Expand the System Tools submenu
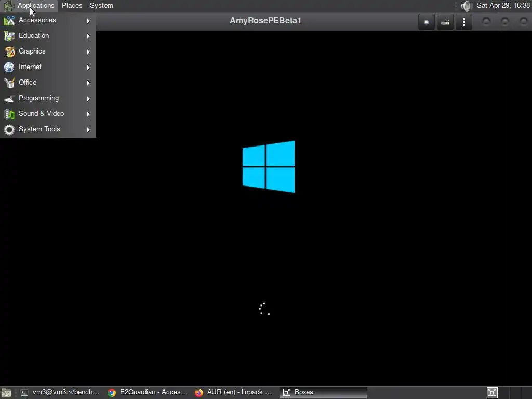The image size is (532, 399). tap(48, 129)
